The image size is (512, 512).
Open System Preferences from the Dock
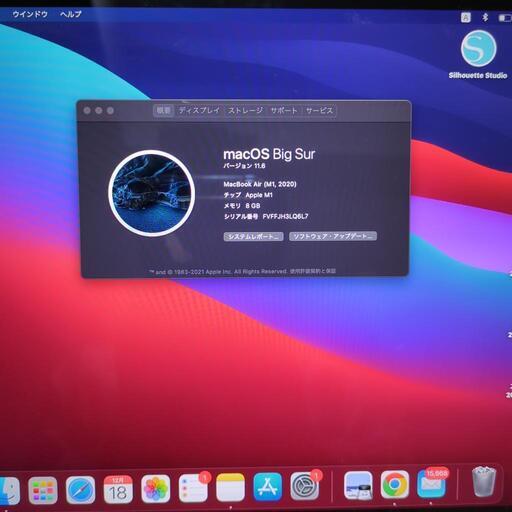(305, 486)
